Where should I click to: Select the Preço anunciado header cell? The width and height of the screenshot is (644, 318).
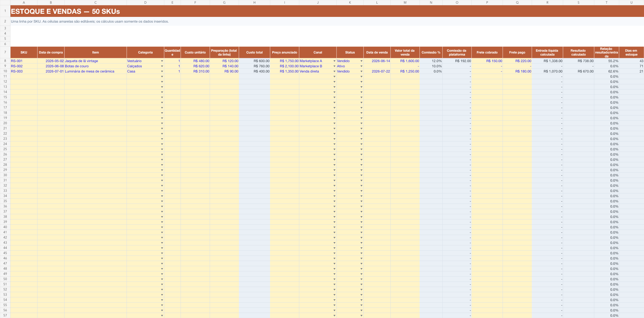(285, 52)
